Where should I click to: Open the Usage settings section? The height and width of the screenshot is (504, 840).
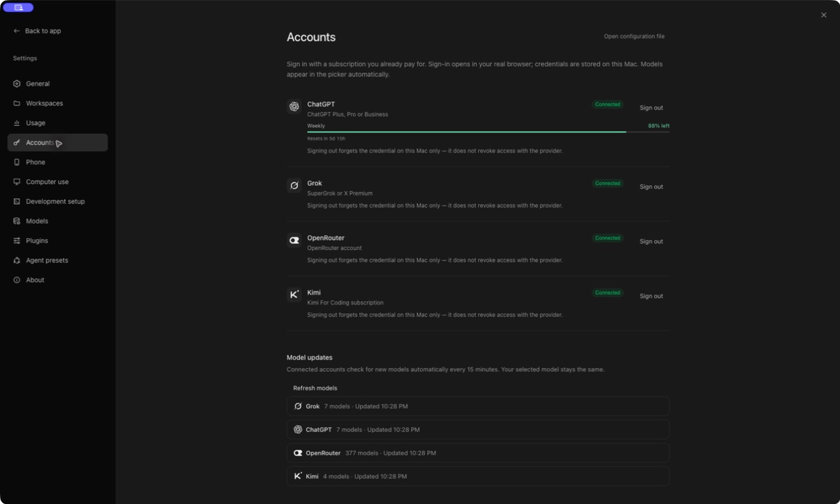click(x=58, y=123)
